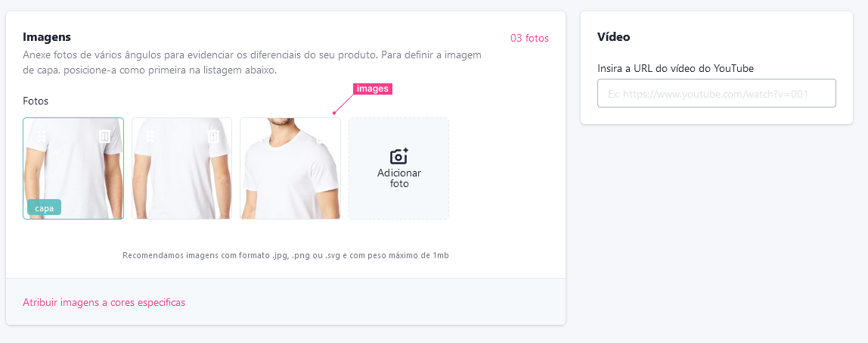Image resolution: width=868 pixels, height=343 pixels.
Task: Delete the cover photo using its trash icon
Action: coord(104,136)
